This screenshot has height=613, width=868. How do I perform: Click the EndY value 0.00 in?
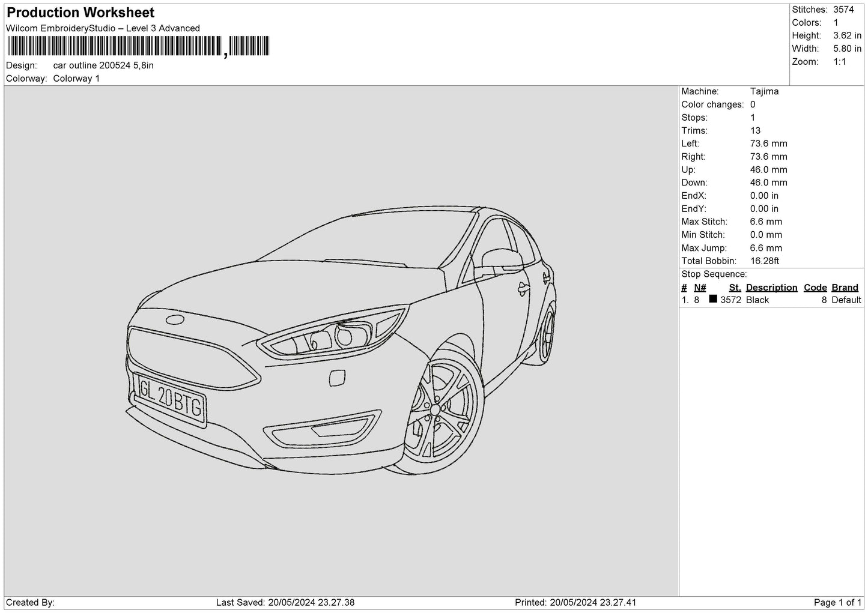tap(764, 209)
